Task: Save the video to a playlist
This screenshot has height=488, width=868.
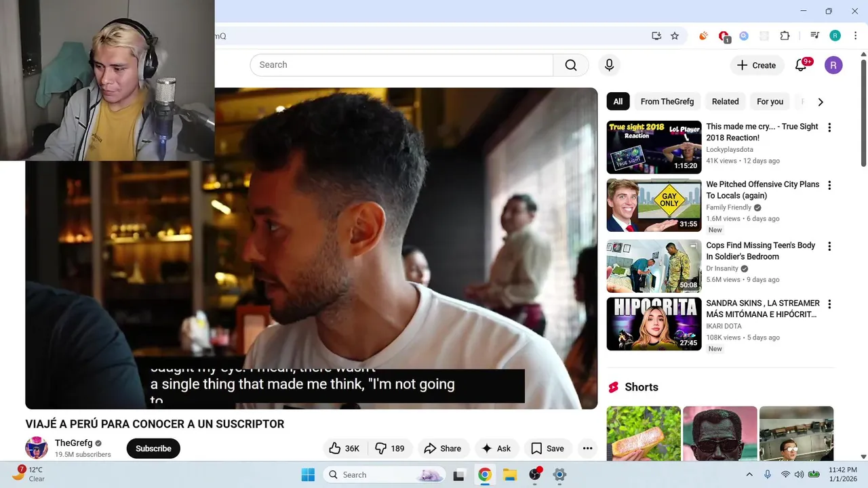Action: click(x=548, y=448)
